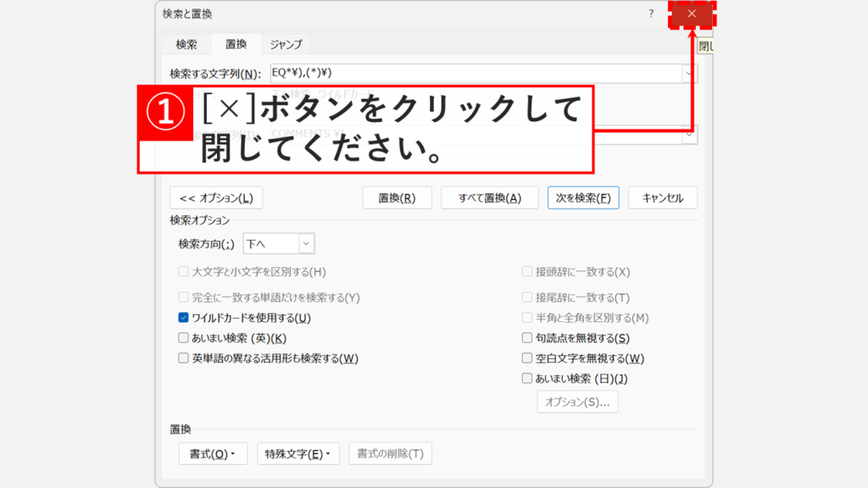The width and height of the screenshot is (868, 488).
Task: Click the キャンセル button
Action: (663, 197)
